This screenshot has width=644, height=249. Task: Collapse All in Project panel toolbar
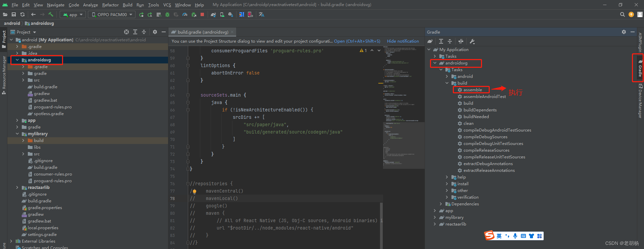pyautogui.click(x=144, y=32)
